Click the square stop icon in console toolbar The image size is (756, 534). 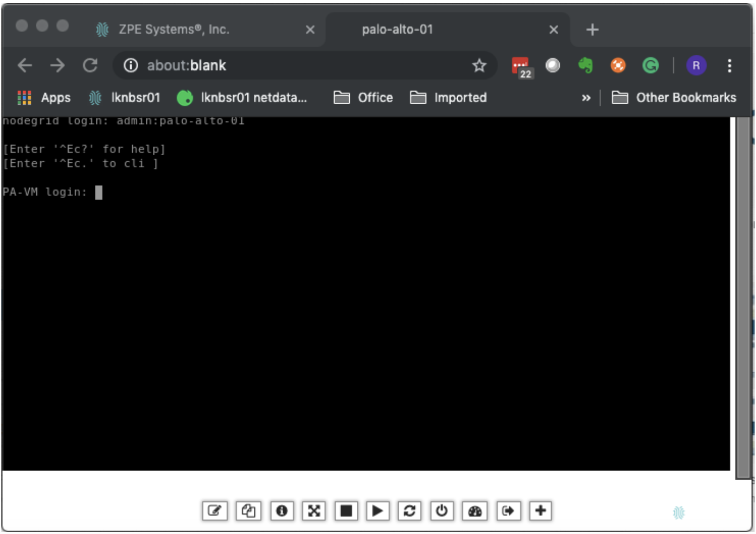pyautogui.click(x=346, y=511)
